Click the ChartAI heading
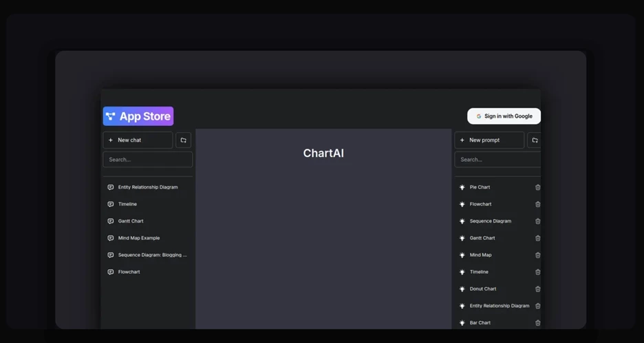This screenshot has width=644, height=343. 323,153
